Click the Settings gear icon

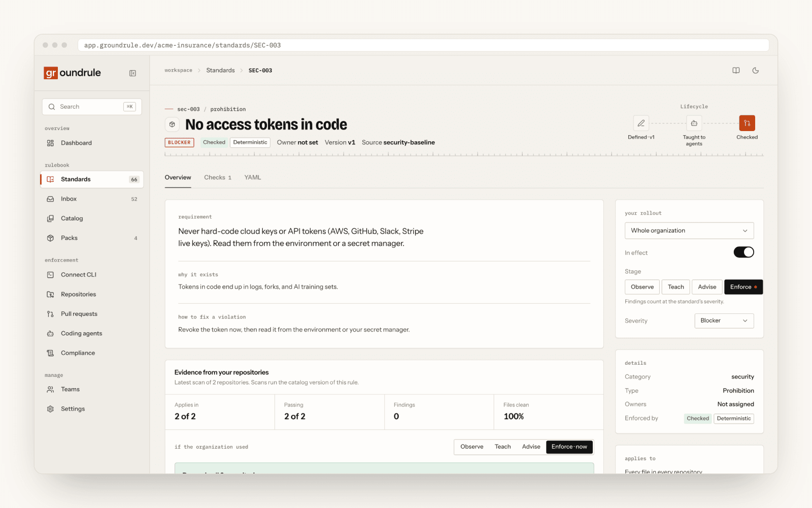(50, 409)
